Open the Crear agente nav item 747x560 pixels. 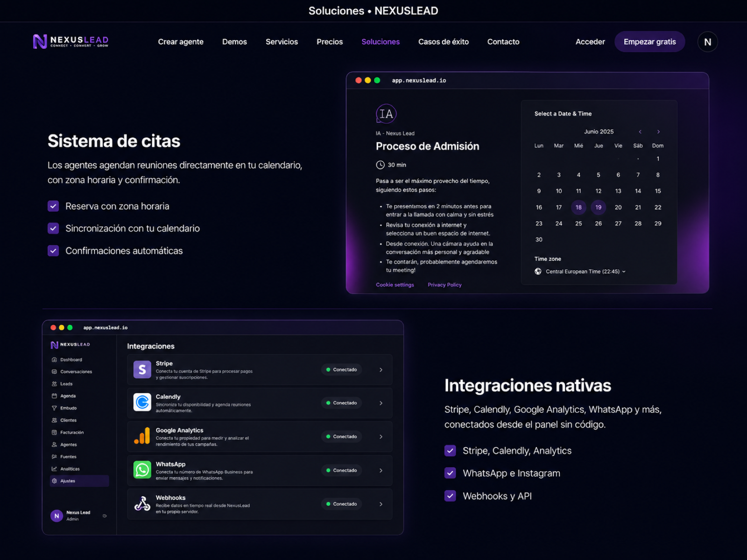(x=181, y=42)
